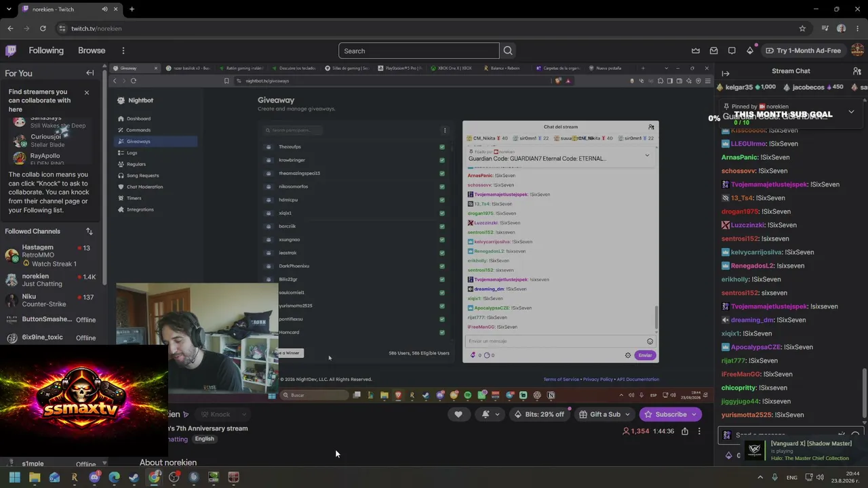Toggle the DarkPhoenixu checkbox in streamed giveaway list
This screenshot has height=488, width=868.
pyautogui.click(x=442, y=266)
